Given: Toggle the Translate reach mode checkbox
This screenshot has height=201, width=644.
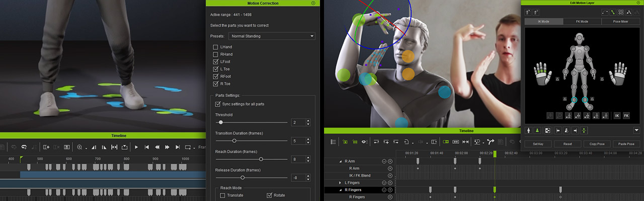Looking at the screenshot, I should [223, 195].
